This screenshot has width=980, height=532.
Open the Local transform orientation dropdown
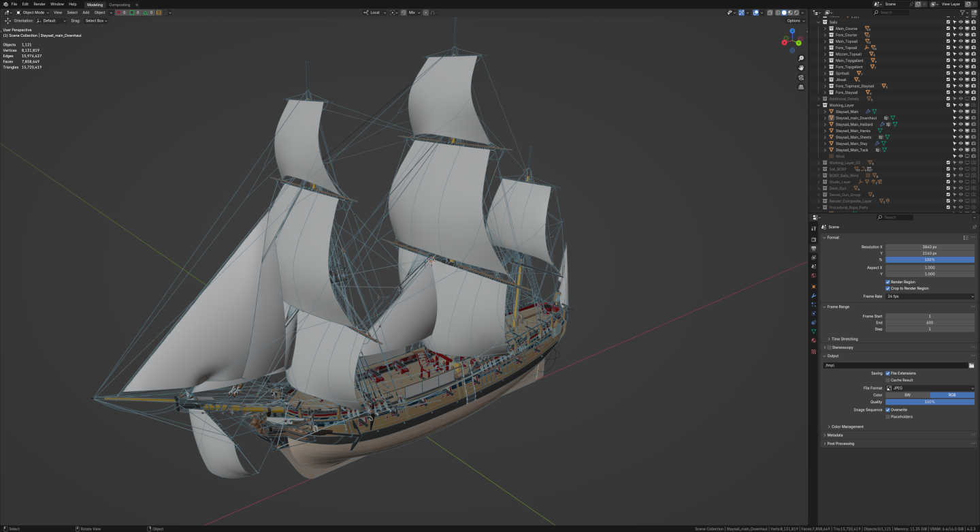coord(375,12)
